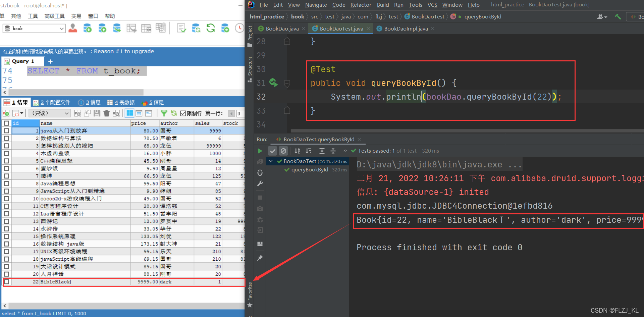Add a new query tab with plus button
644x317 pixels.
coord(50,61)
